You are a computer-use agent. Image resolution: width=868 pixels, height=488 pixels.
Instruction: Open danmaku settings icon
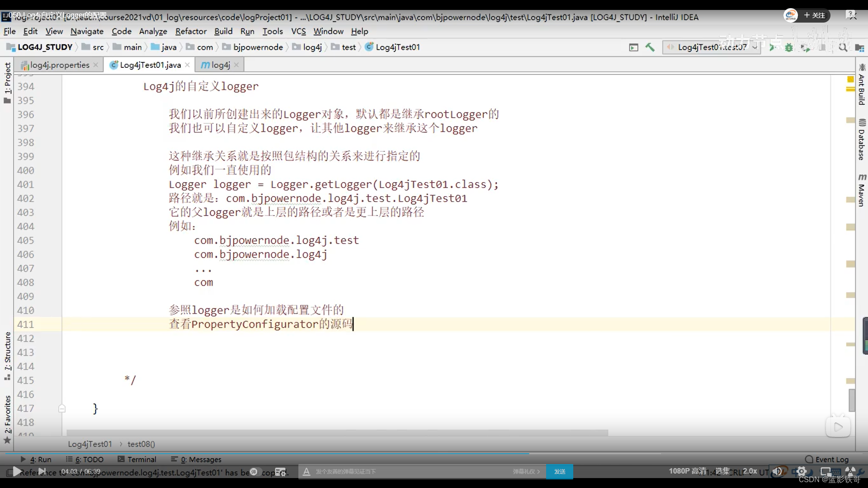[280, 472]
